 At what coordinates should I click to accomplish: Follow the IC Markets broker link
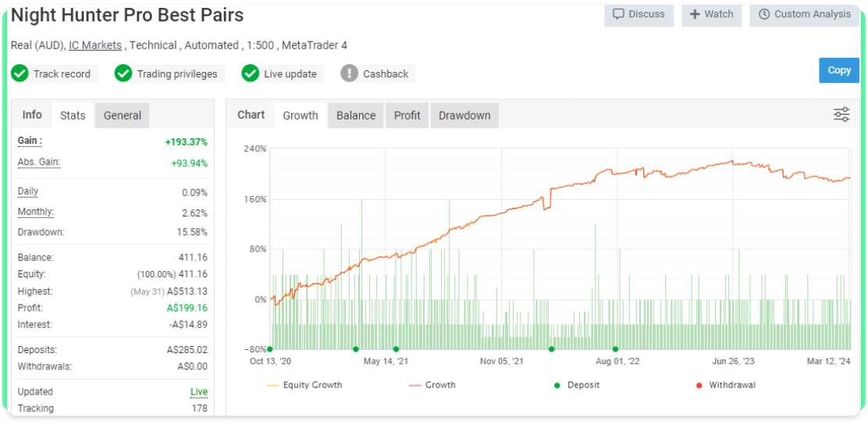tap(95, 45)
